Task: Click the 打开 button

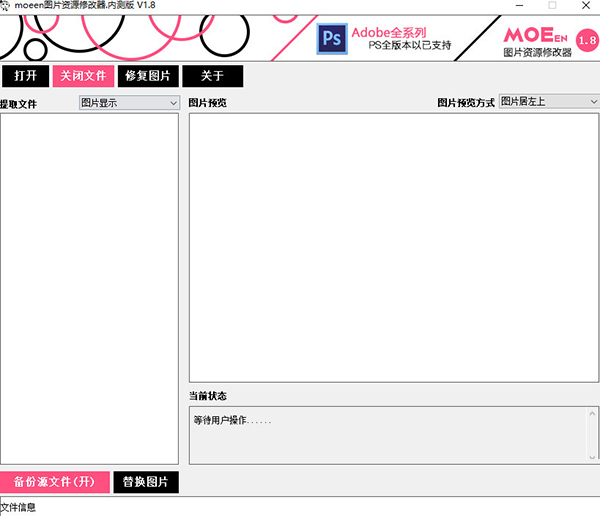Action: point(25,76)
